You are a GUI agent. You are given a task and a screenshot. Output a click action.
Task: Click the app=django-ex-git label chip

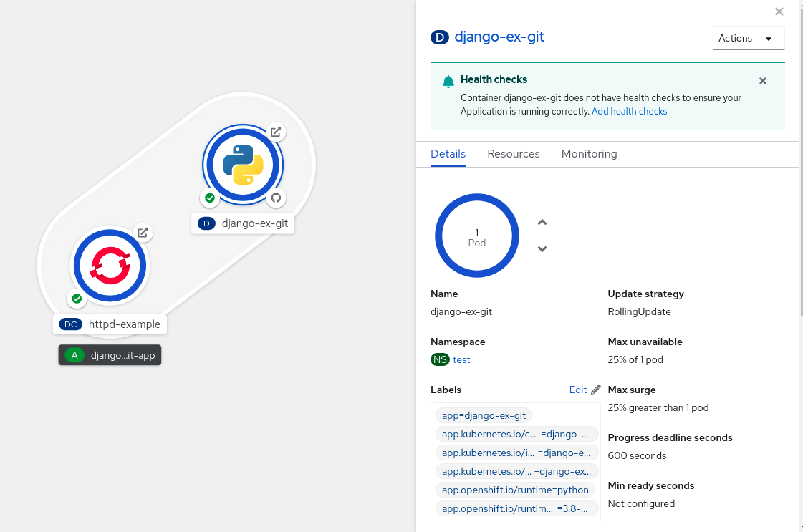[484, 415]
